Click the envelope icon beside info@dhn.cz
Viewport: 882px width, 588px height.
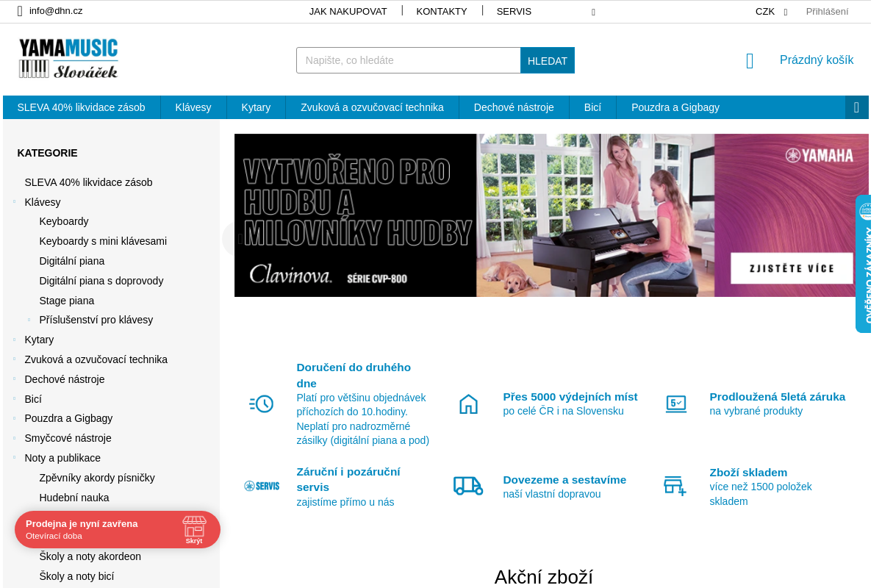click(20, 11)
